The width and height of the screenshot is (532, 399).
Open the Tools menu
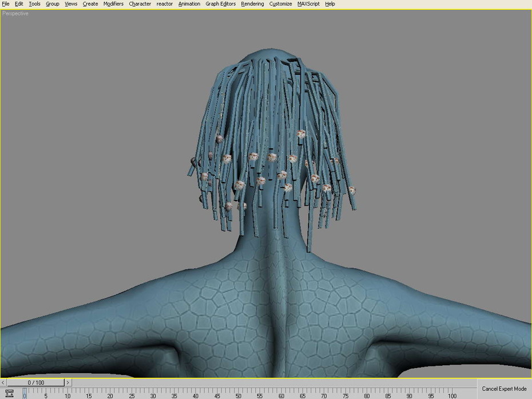34,4
